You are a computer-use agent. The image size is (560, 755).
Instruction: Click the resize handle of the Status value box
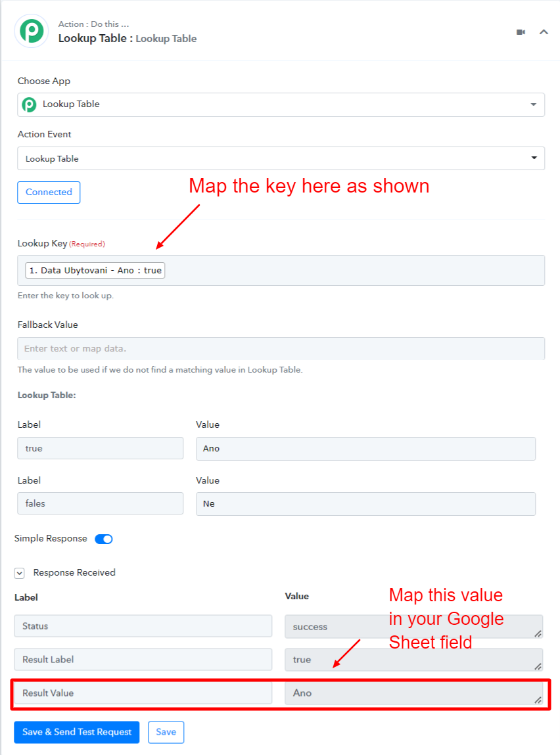coord(538,633)
